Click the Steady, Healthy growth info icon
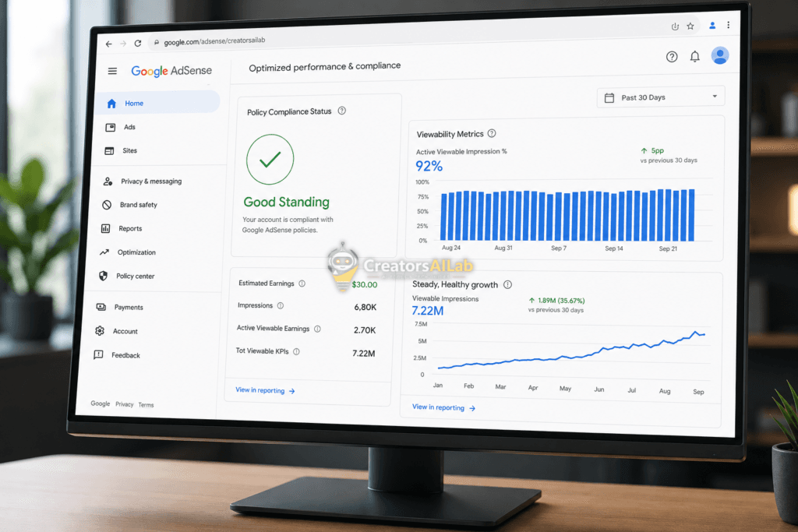This screenshot has width=798, height=532. point(507,284)
